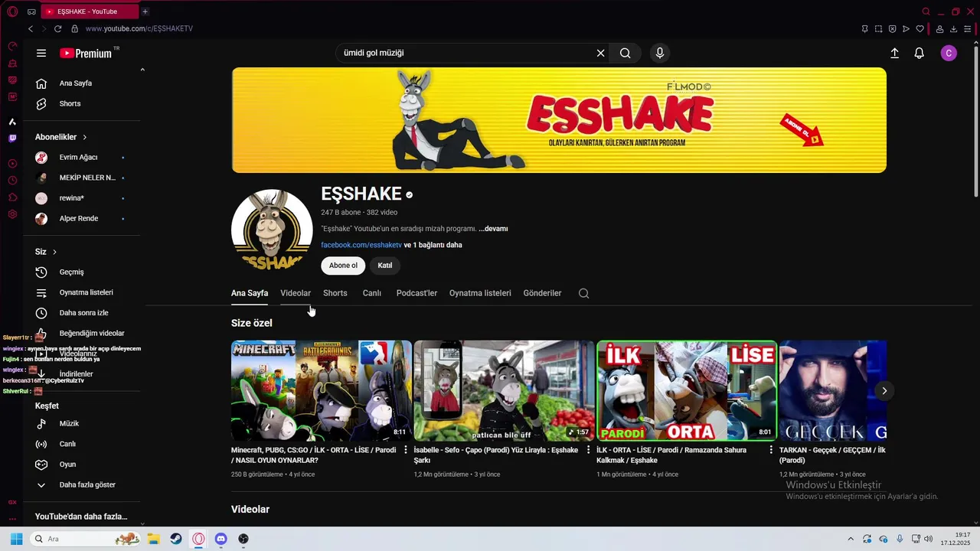Open the Opera sidebar player icon

pyautogui.click(x=12, y=164)
